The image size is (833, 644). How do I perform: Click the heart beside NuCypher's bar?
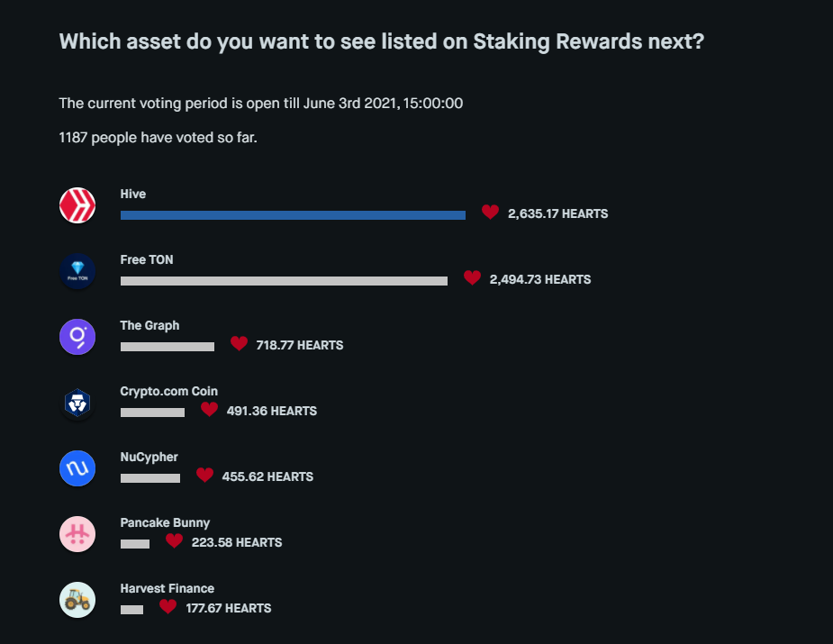tap(204, 476)
